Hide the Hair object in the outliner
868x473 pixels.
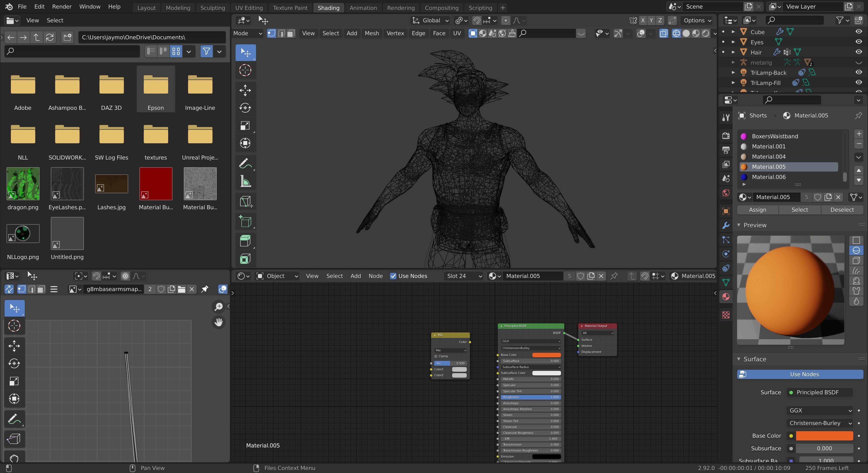[858, 52]
